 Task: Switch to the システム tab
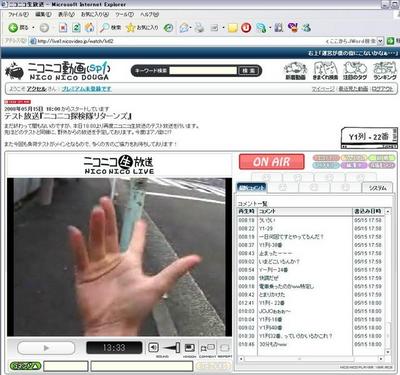(377, 188)
